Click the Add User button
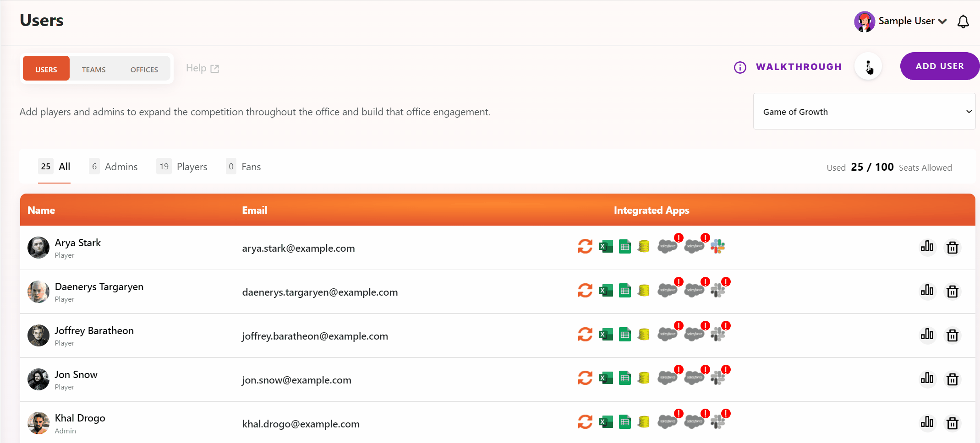 click(940, 66)
